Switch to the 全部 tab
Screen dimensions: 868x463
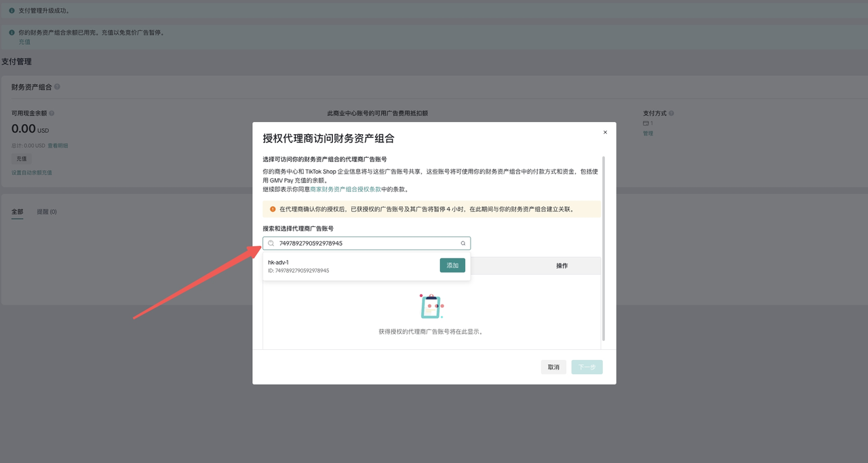(x=18, y=212)
